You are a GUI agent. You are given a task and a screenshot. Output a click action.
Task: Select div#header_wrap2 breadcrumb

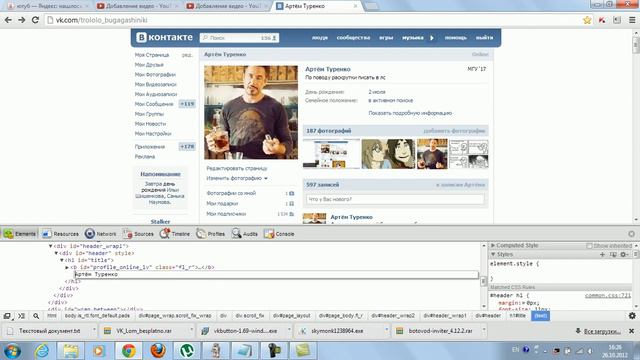[x=393, y=316]
